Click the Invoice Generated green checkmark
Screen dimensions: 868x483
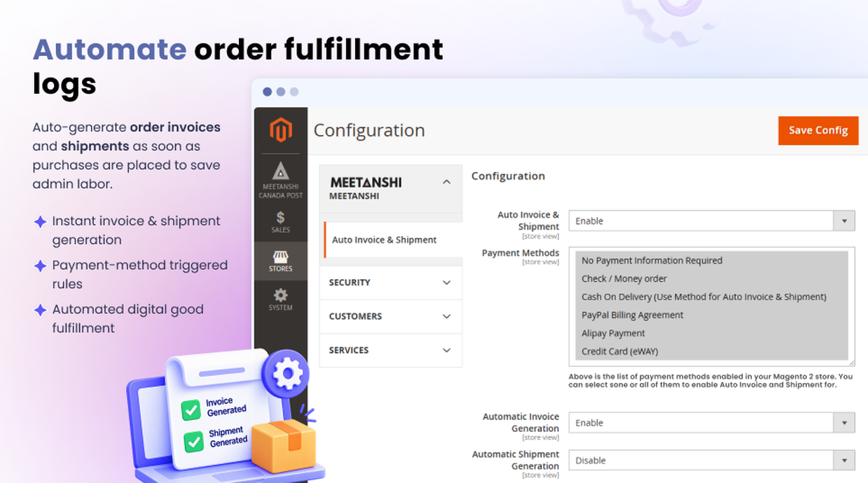pyautogui.click(x=191, y=409)
